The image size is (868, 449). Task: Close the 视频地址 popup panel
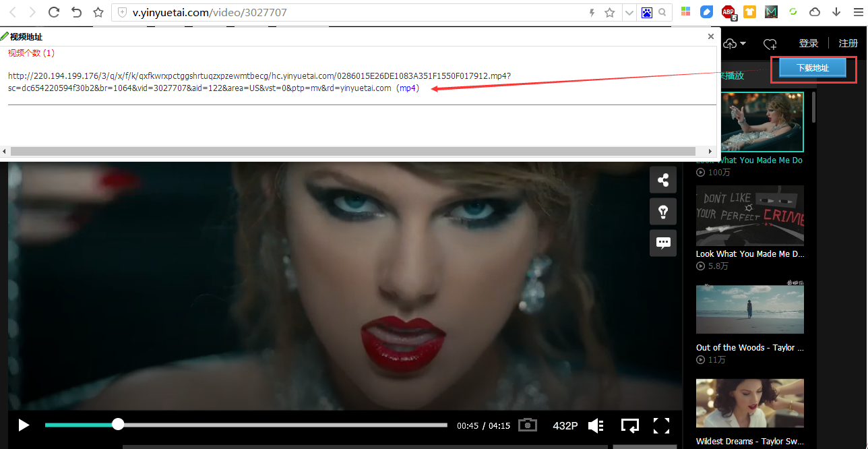710,36
